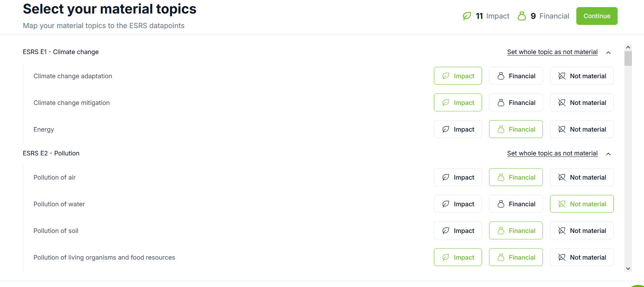Click money bag icon beside 9 Financial

click(x=522, y=16)
